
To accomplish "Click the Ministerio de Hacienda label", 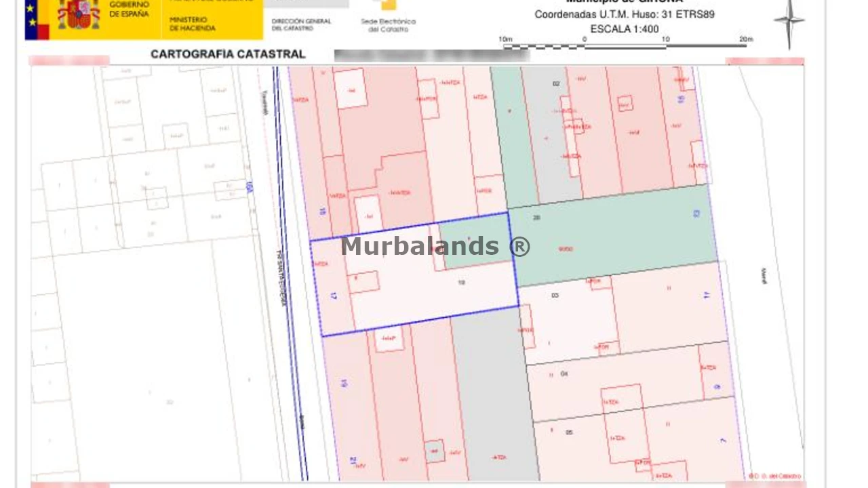I will 193,24.
